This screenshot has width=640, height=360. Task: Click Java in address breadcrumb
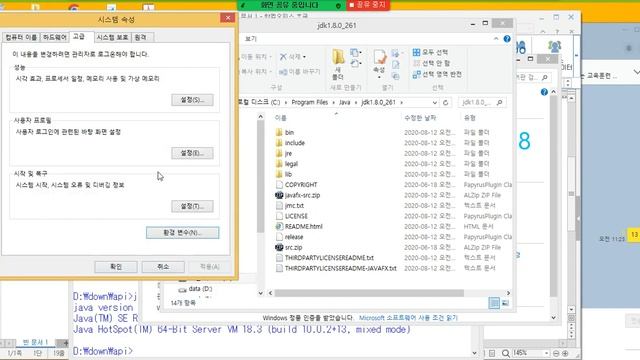[344, 102]
